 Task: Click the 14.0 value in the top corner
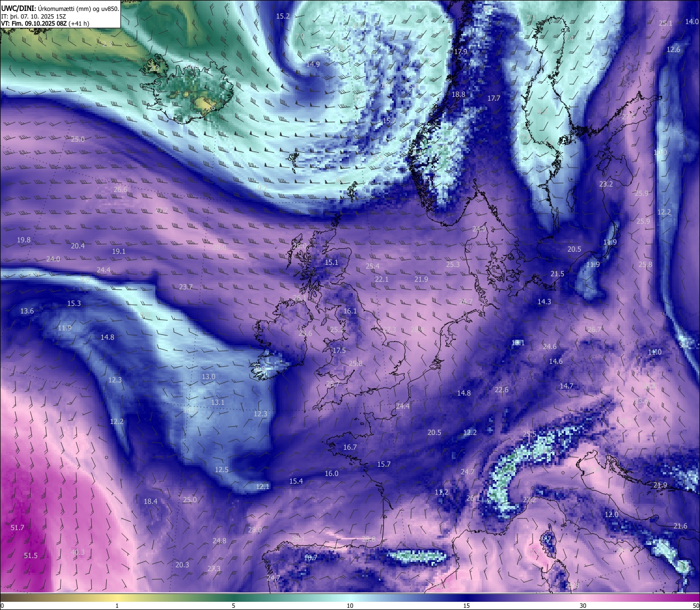coord(692,21)
